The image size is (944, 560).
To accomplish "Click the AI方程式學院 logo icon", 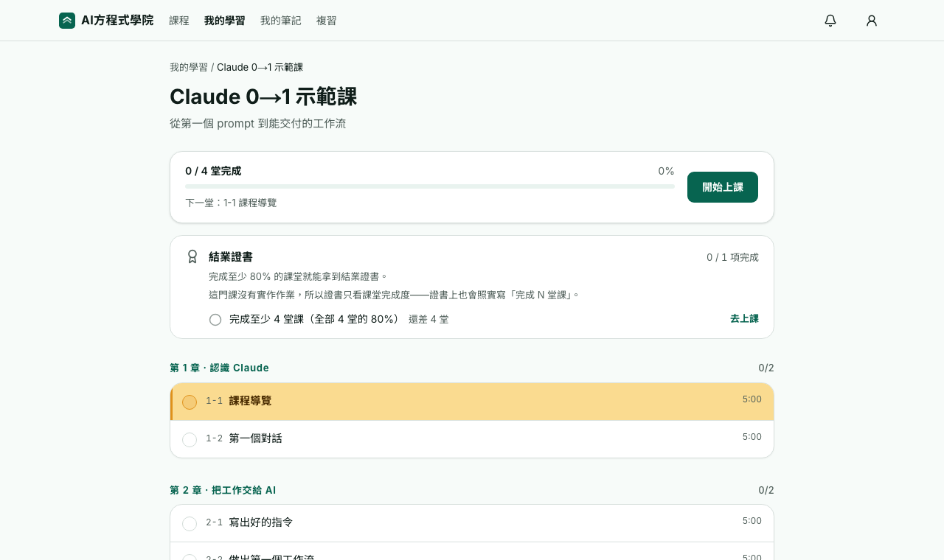I will pos(67,21).
